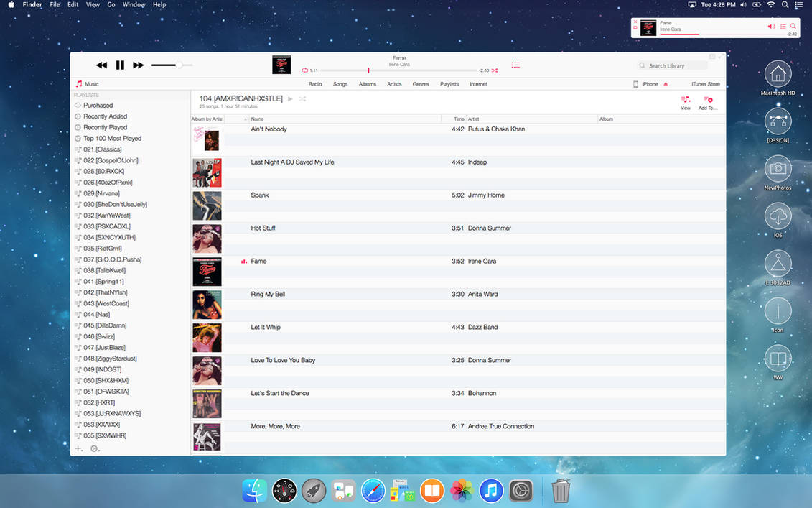
Task: Switch to the Songs tab
Action: tap(340, 84)
